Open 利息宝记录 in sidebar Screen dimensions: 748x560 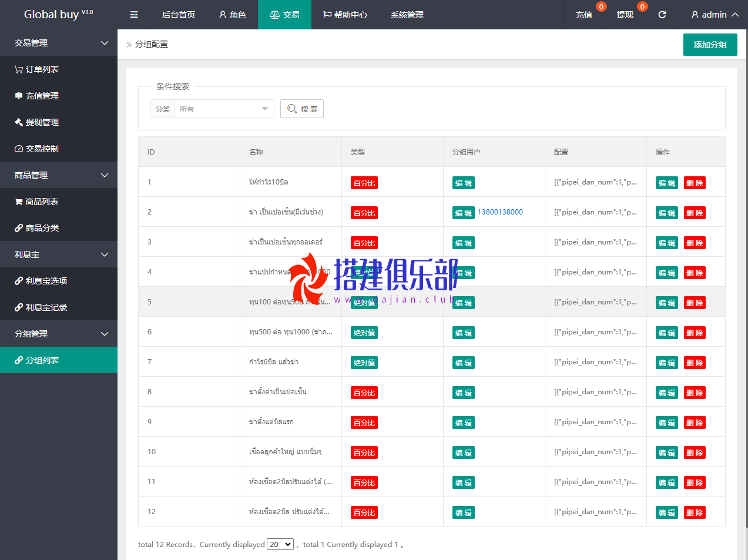(x=59, y=307)
